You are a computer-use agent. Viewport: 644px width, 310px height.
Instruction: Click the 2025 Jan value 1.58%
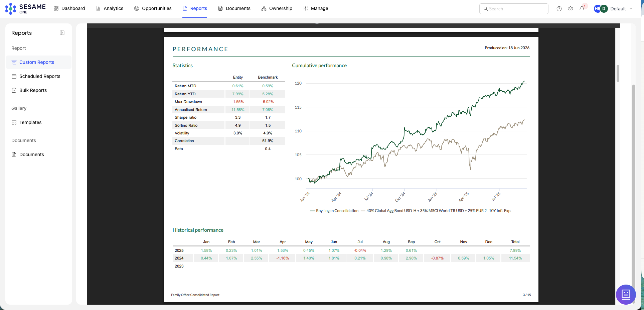pos(206,250)
